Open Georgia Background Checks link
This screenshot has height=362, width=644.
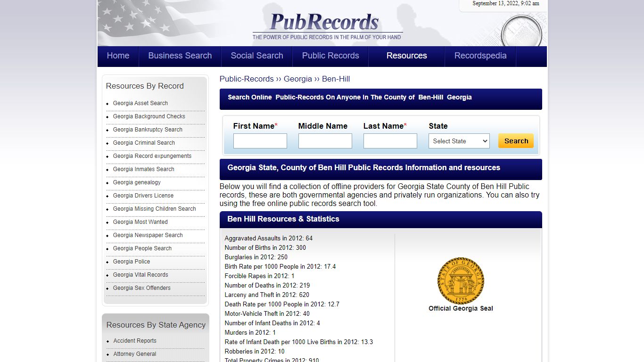point(149,116)
